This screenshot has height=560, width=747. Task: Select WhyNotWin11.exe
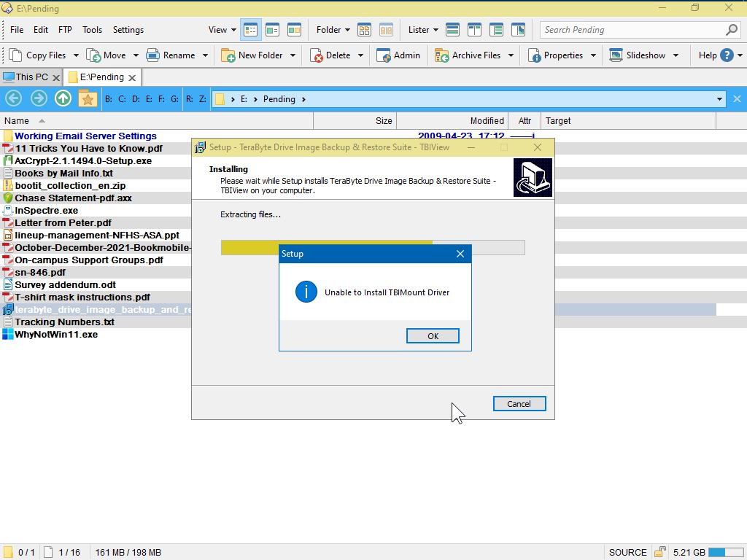click(56, 334)
